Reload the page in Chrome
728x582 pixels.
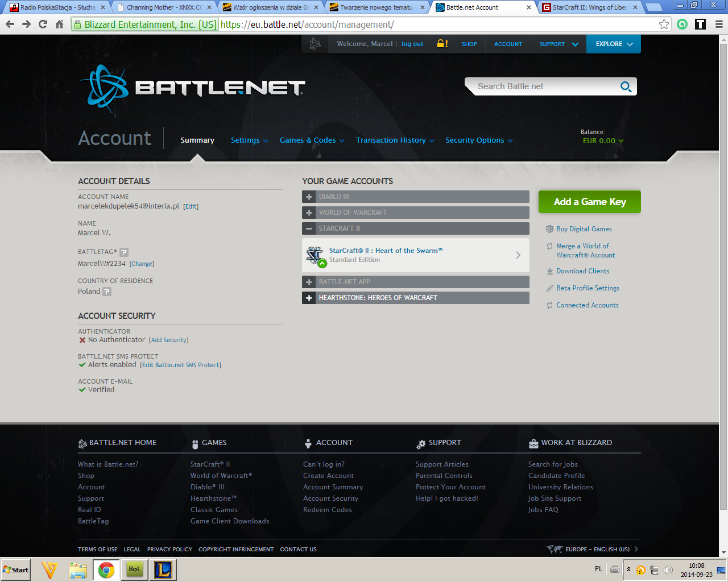coord(43,24)
